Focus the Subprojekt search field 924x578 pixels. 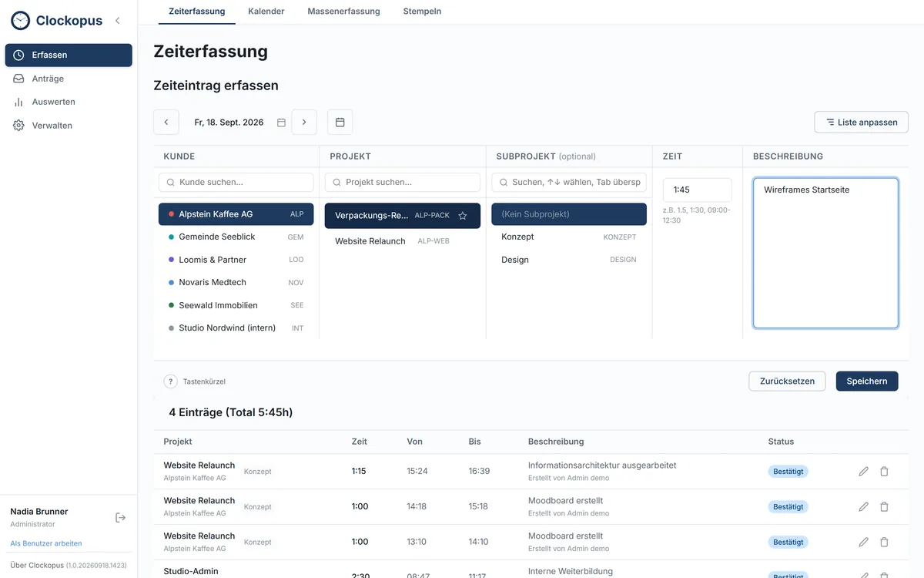(569, 183)
